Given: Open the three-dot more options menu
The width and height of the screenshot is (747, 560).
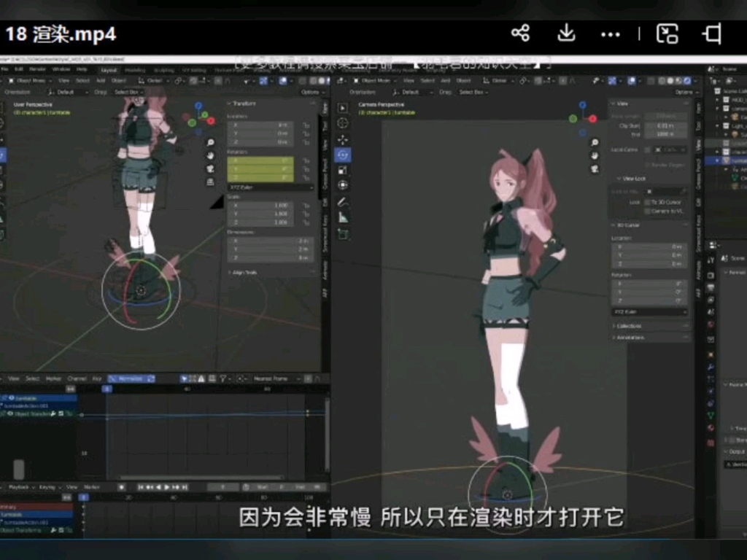Looking at the screenshot, I should [x=611, y=34].
